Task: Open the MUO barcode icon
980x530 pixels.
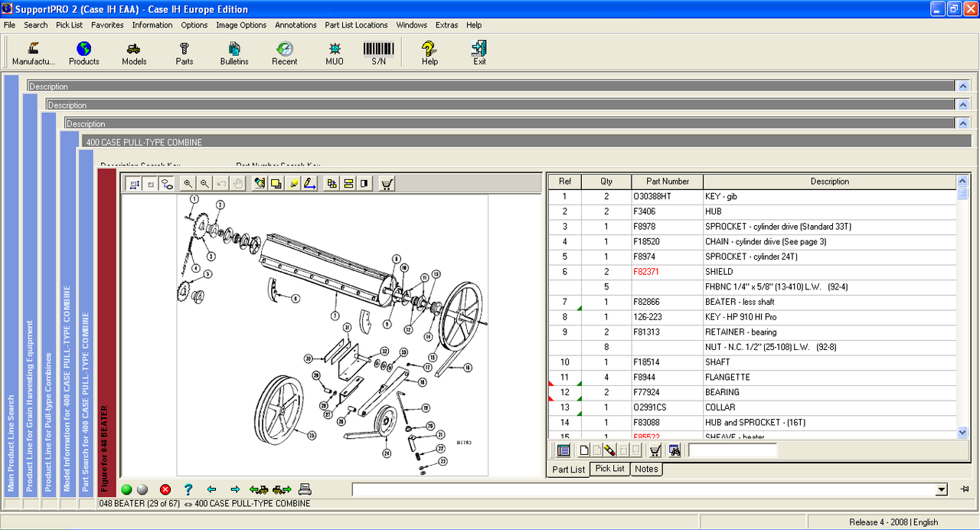Action: [x=335, y=53]
